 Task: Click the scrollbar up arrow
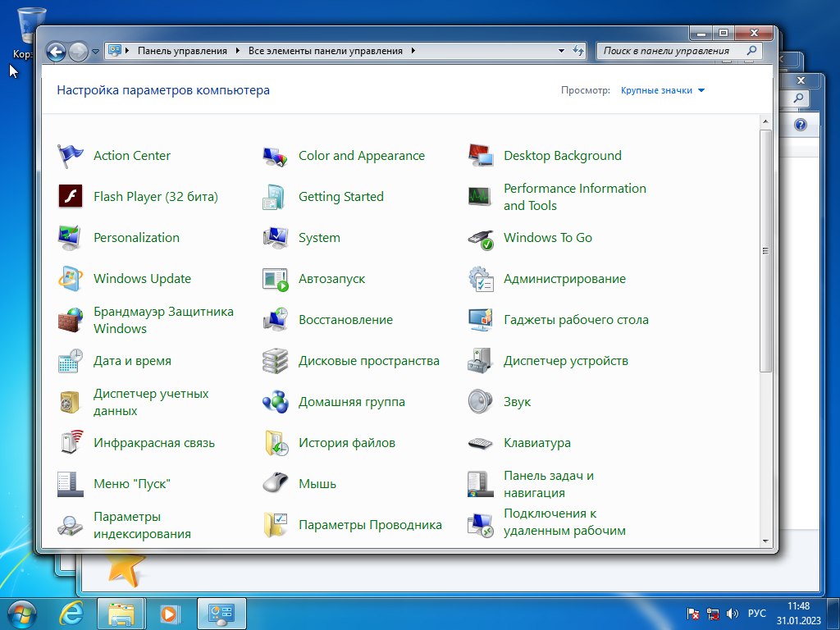[x=765, y=122]
